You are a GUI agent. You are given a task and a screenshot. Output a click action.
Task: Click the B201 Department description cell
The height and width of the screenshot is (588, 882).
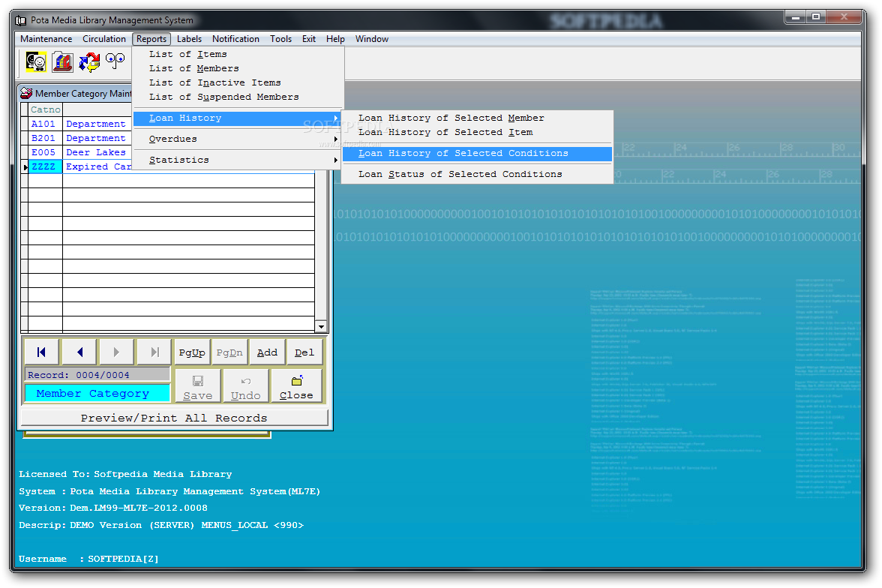point(97,138)
